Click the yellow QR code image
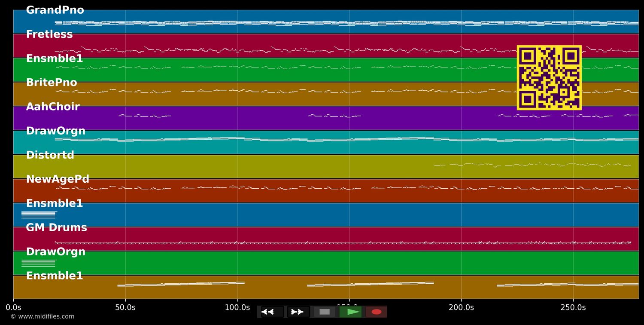 point(549,78)
